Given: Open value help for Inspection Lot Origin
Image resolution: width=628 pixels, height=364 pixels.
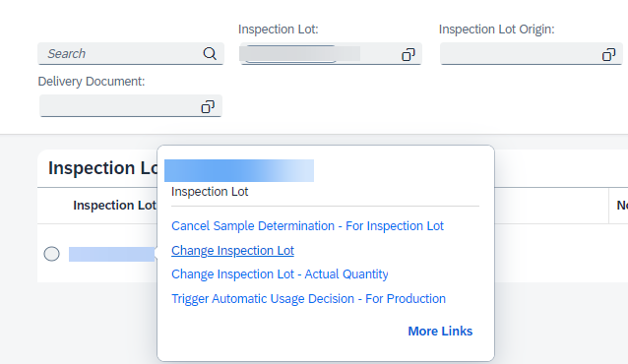Looking at the screenshot, I should [x=608, y=54].
